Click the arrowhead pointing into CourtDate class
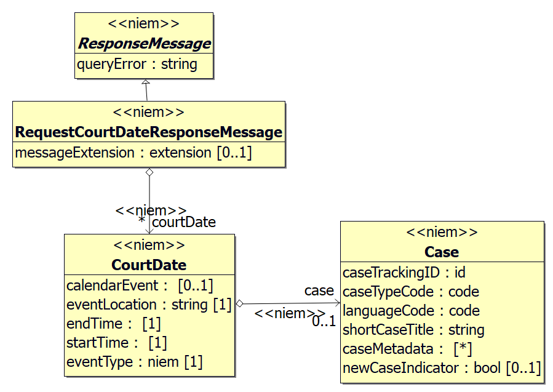Screen dimensions: 553x392 [x=149, y=231]
